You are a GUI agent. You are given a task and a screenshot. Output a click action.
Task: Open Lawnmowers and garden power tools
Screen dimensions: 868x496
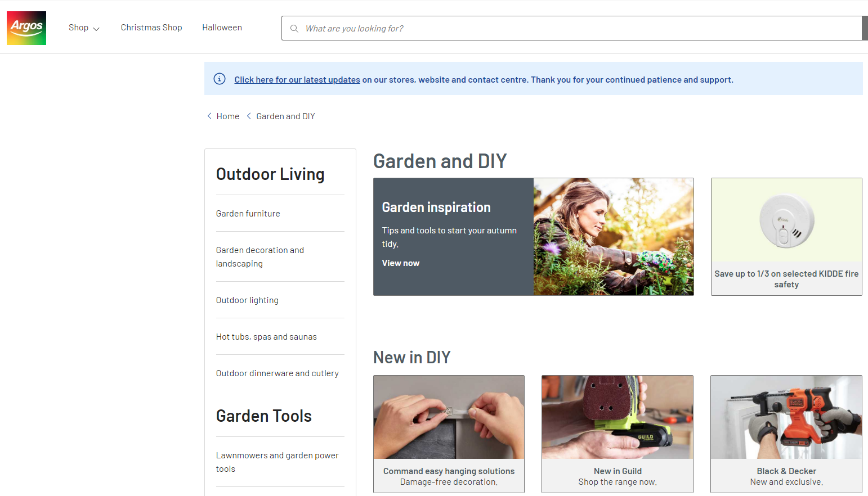point(277,462)
